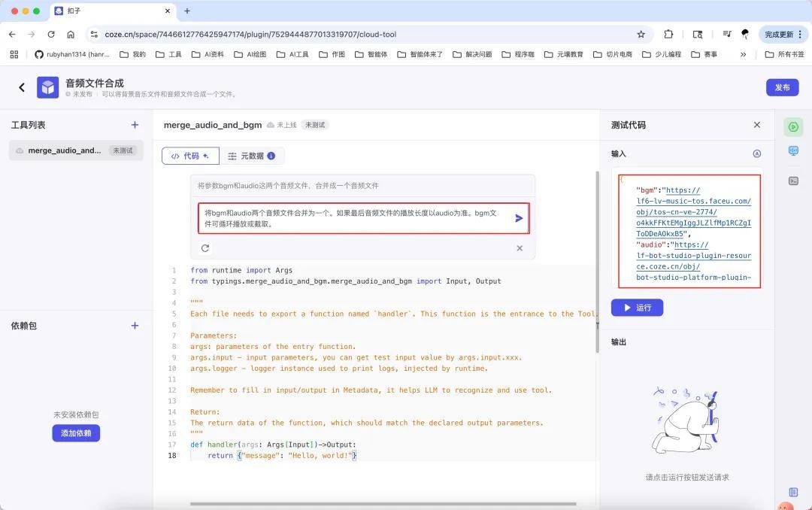The width and height of the screenshot is (812, 510).
Task: Add a new tool with the 工具列表 plus icon
Action: click(135, 125)
